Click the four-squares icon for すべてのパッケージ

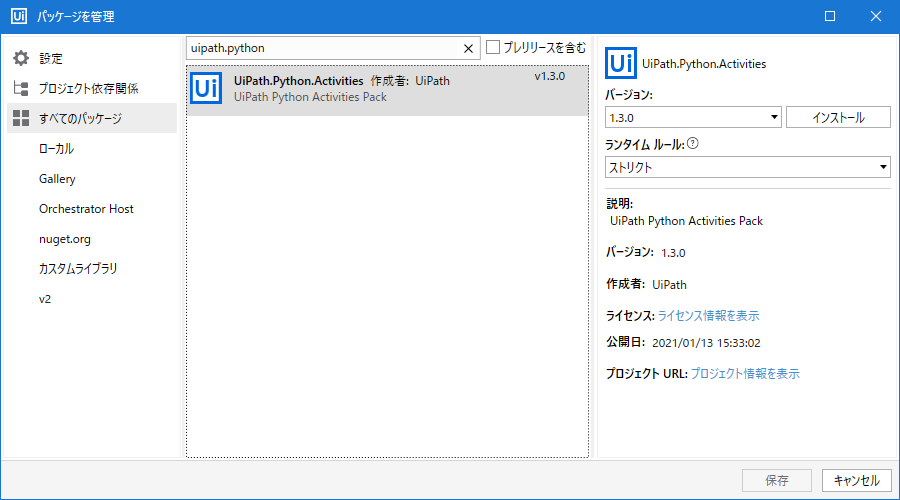click(21, 118)
